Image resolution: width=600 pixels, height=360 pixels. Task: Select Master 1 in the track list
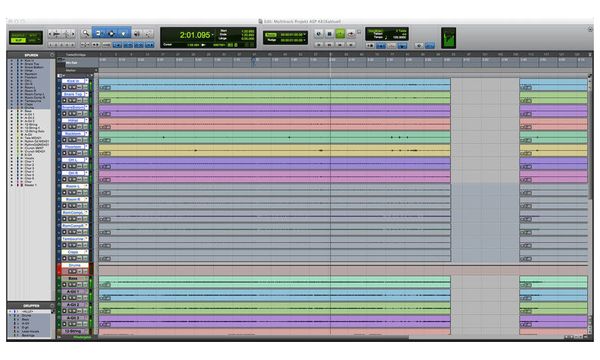pos(31,185)
